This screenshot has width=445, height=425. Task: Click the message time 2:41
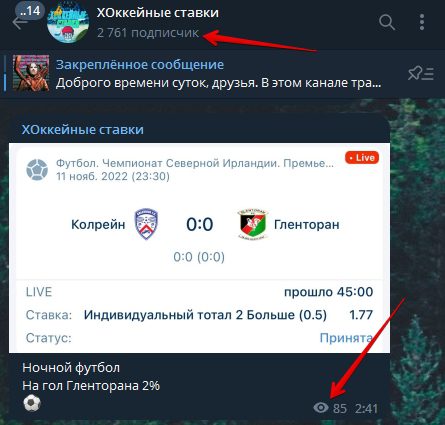pos(366,408)
